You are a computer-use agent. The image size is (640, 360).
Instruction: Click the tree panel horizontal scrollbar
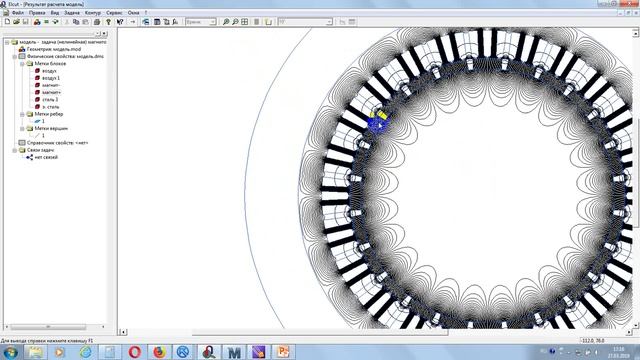pos(48,327)
